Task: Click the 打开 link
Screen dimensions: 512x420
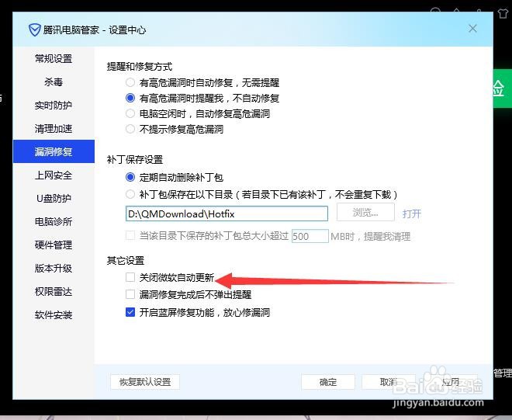Action: 412,213
